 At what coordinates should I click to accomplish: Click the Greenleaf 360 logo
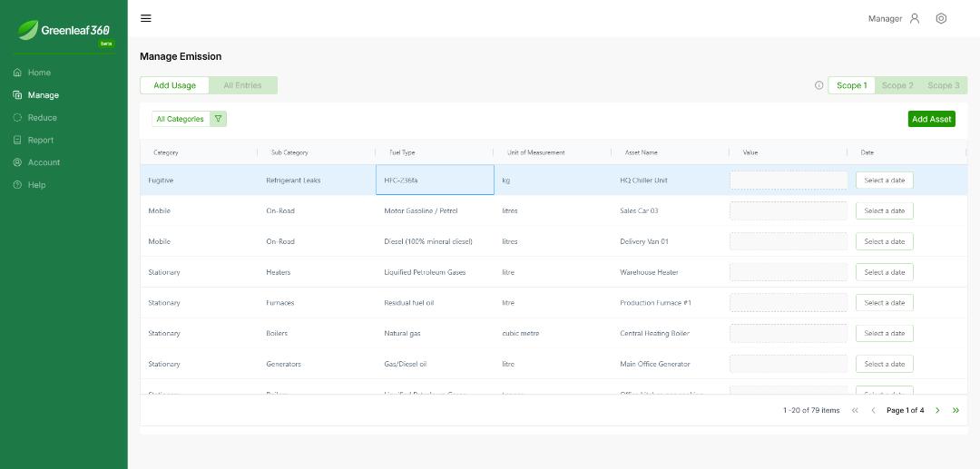(x=64, y=31)
